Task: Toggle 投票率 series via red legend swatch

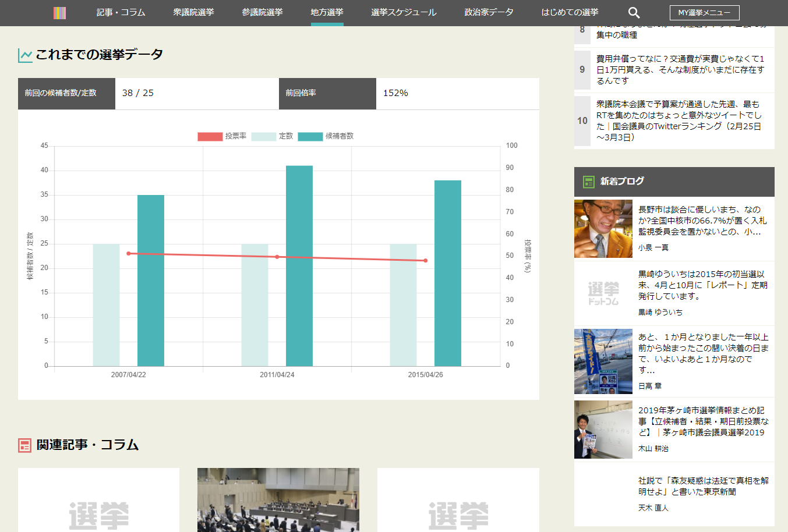Action: coord(210,136)
